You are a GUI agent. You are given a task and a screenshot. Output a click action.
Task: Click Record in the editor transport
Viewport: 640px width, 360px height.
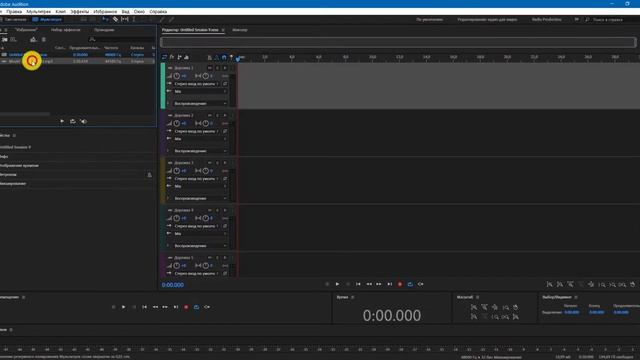click(x=400, y=284)
